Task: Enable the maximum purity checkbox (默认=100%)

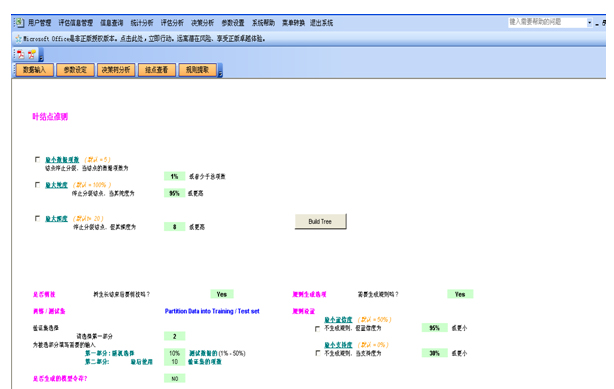Action: tap(37, 185)
